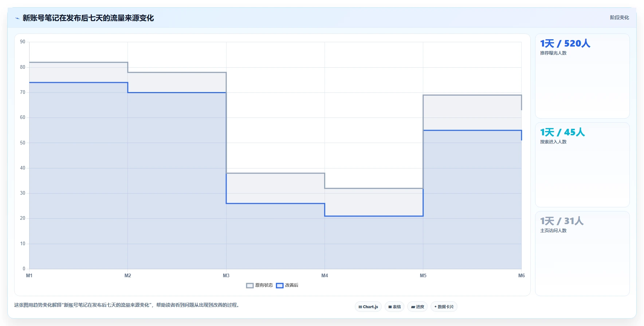Click the 20 y-axis value
This screenshot has height=326, width=644.
(23, 218)
